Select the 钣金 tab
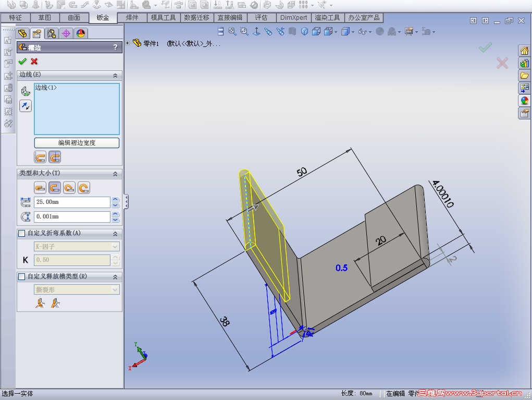 click(103, 18)
